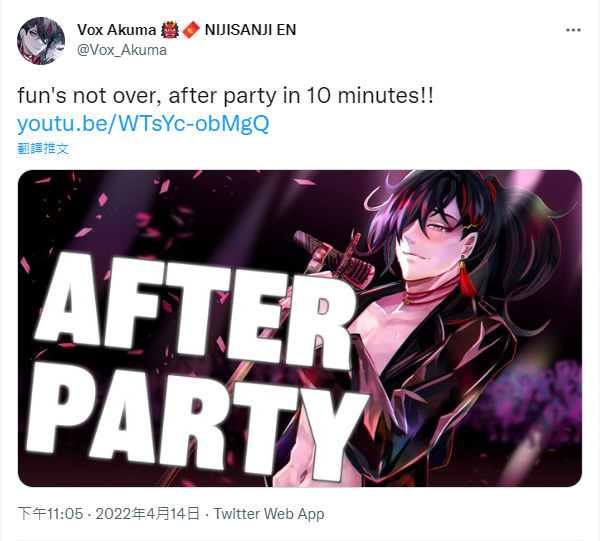
Task: Open the Vox Akuma display name
Action: pos(117,30)
